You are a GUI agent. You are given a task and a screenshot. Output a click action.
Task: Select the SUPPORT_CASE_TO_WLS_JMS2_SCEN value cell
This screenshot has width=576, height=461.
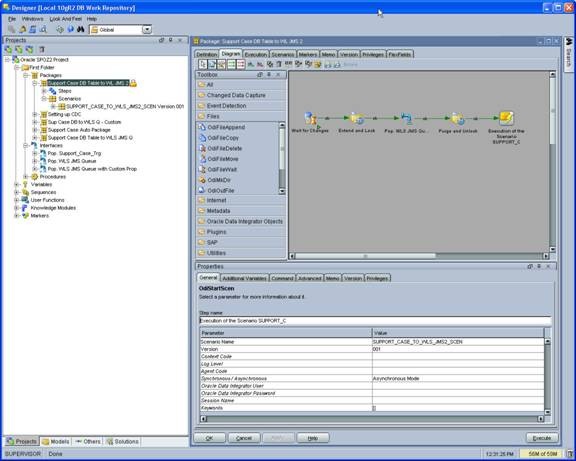click(x=458, y=342)
